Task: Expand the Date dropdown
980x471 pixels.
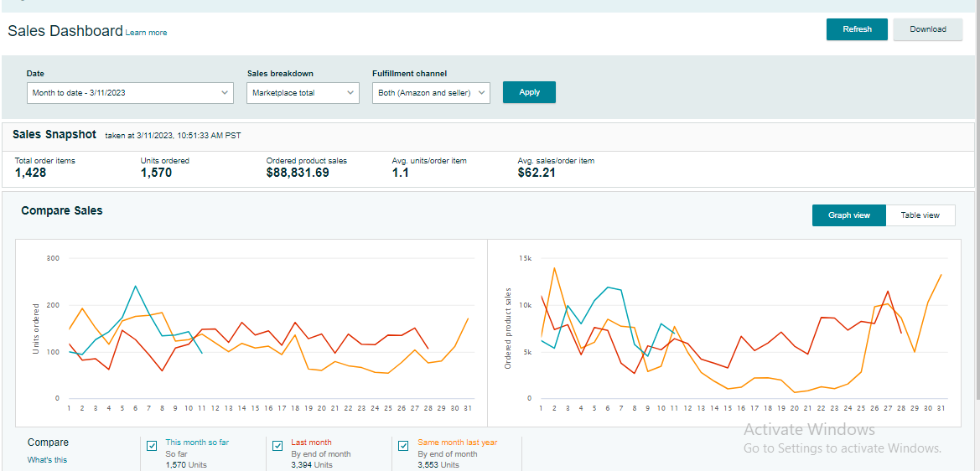Action: click(130, 93)
